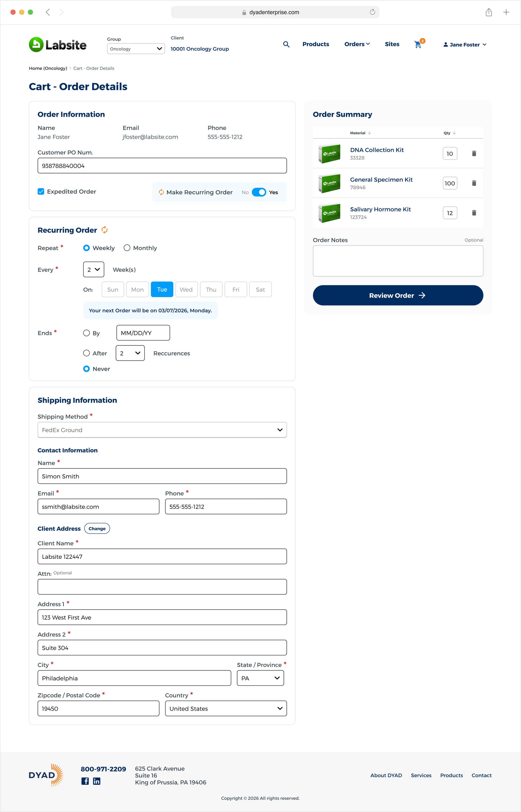Screen dimensions: 521x812
Task: Remove the General Specimen Kit via trash icon
Action: point(474,183)
